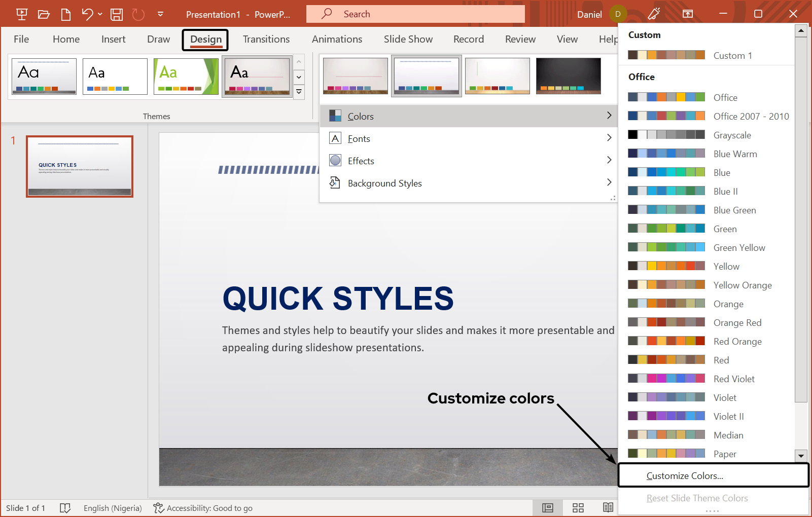The width and height of the screenshot is (812, 517).
Task: Expand the Themes gallery with the More arrow
Action: click(299, 92)
